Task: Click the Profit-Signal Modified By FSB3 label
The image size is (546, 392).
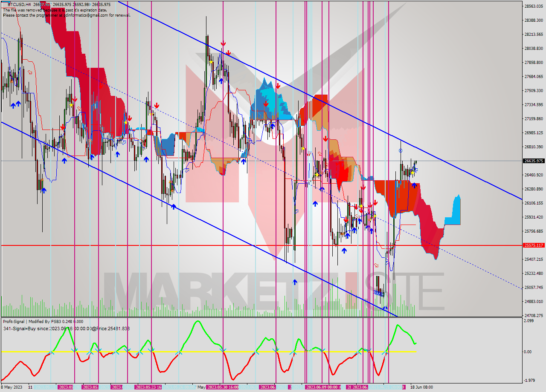Action: 43,322
